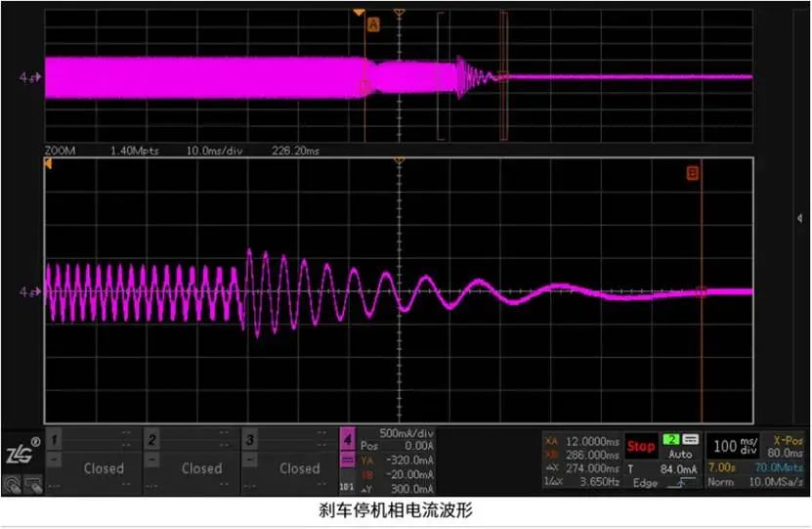
Task: Click channel 1 coupling minus icon
Action: [x=54, y=460]
